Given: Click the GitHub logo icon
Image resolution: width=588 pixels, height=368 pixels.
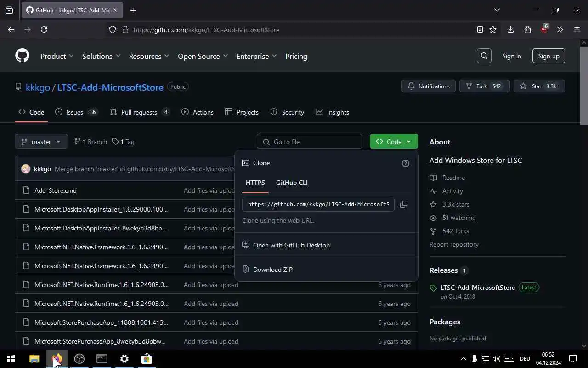Looking at the screenshot, I should [22, 56].
